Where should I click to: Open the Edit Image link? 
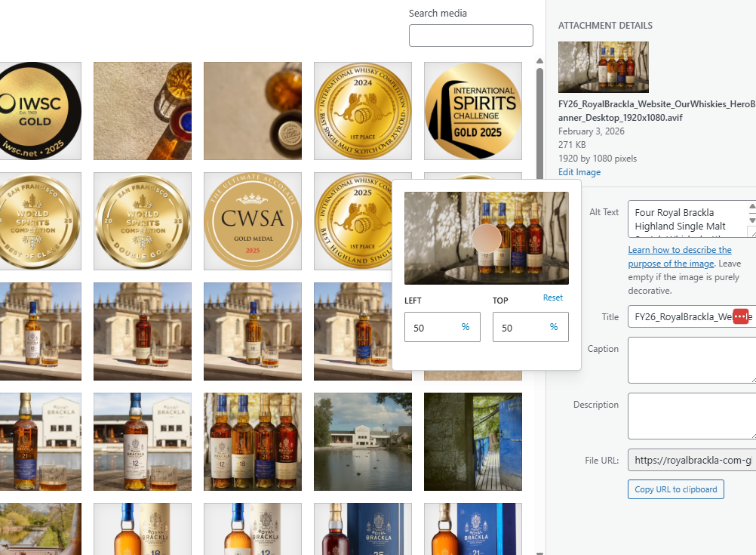click(x=579, y=172)
